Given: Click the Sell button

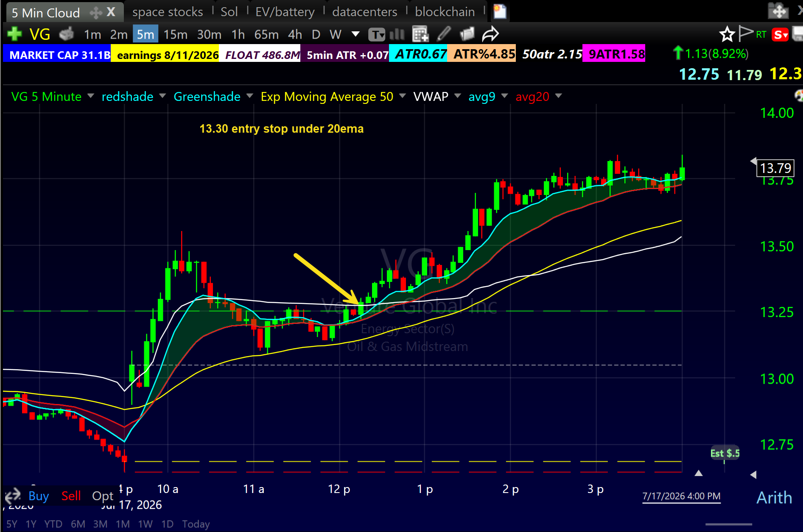Looking at the screenshot, I should pyautogui.click(x=71, y=496).
